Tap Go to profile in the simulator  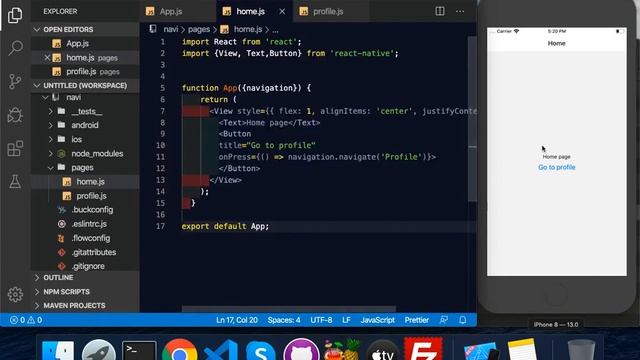(556, 167)
